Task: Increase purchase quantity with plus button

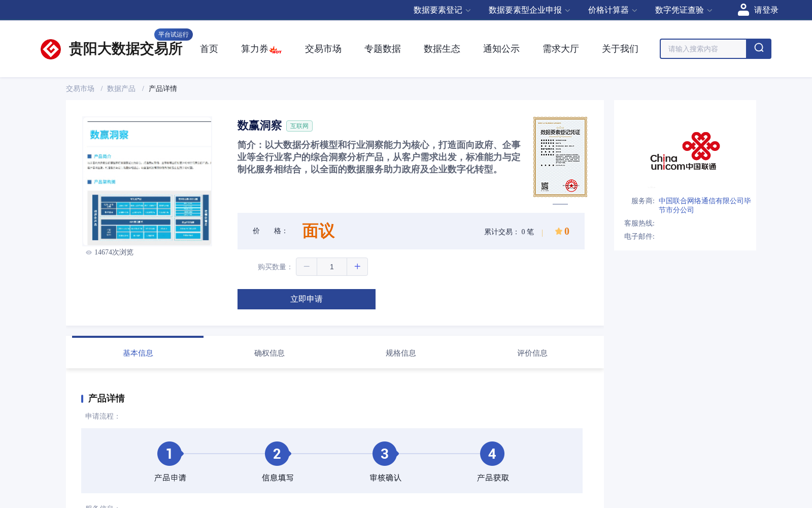Action: [357, 267]
